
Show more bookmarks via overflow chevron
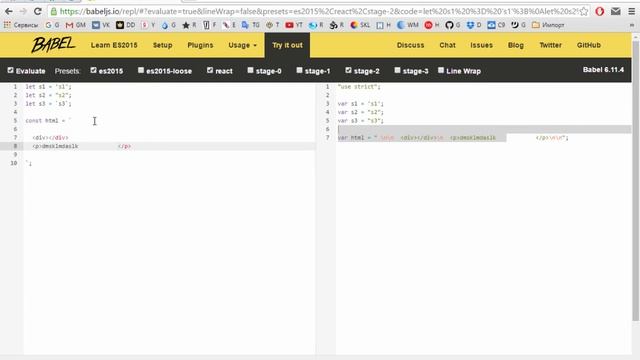point(631,25)
